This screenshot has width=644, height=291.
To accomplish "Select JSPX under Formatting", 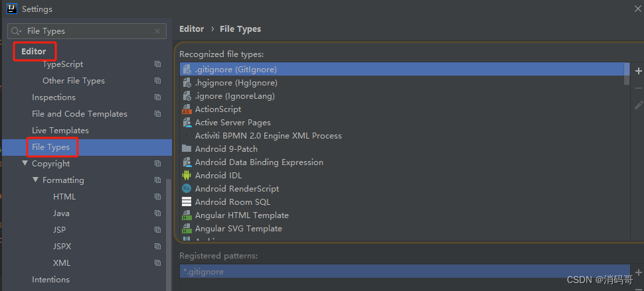I will (x=62, y=247).
